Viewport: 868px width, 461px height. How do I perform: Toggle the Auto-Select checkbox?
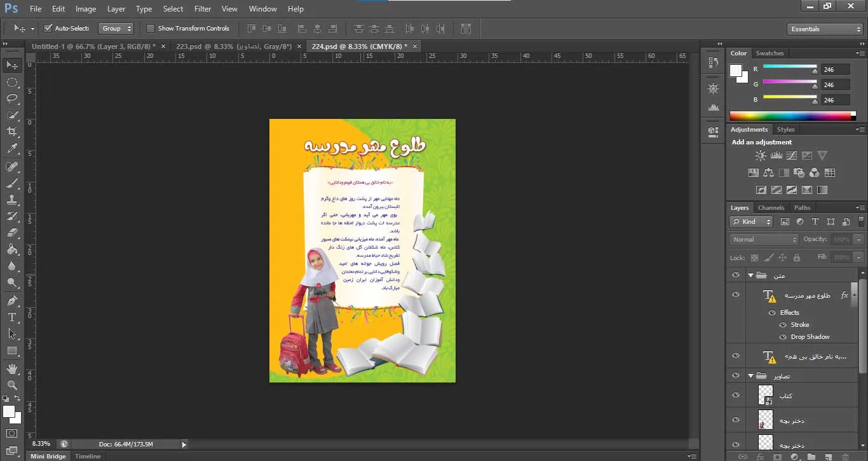48,29
